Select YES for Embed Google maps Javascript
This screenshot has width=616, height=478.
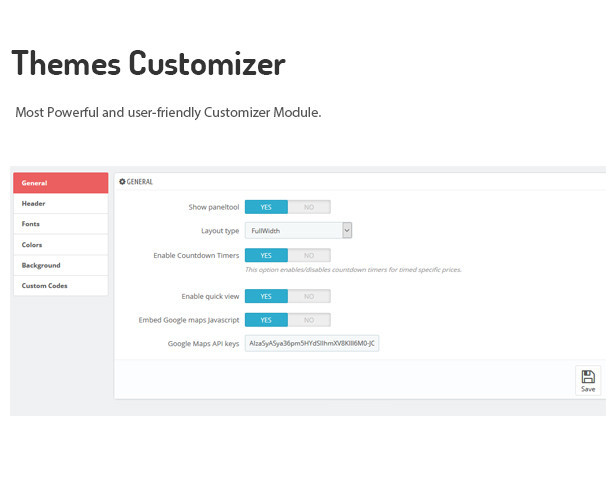[x=266, y=320]
